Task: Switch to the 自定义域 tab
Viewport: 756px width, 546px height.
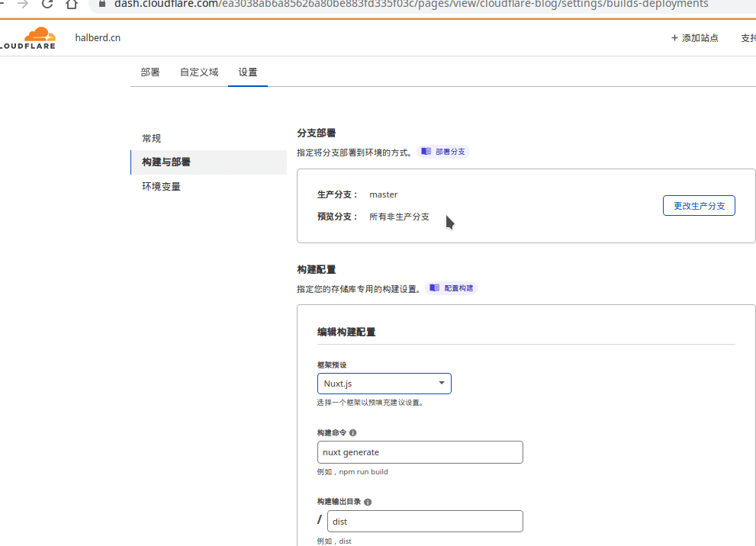Action: point(198,71)
